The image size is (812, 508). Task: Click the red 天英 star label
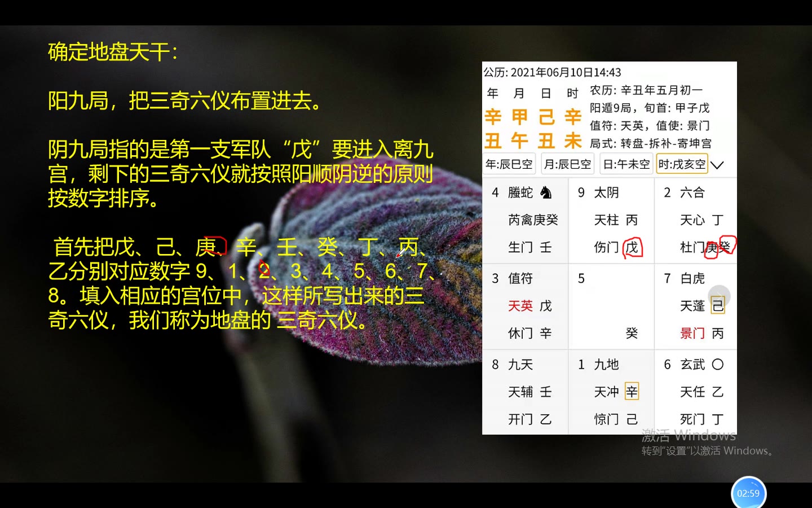(x=520, y=305)
